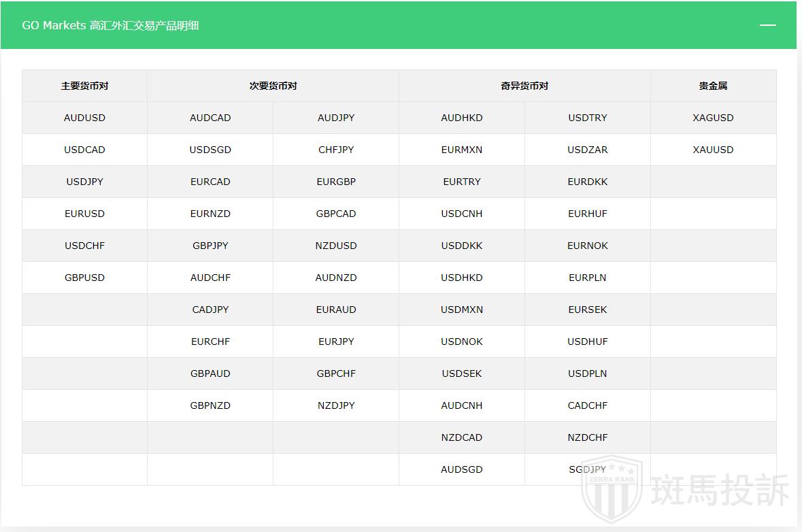Click the CHFJPY cell
Image resolution: width=802 pixels, height=532 pixels.
coord(336,150)
